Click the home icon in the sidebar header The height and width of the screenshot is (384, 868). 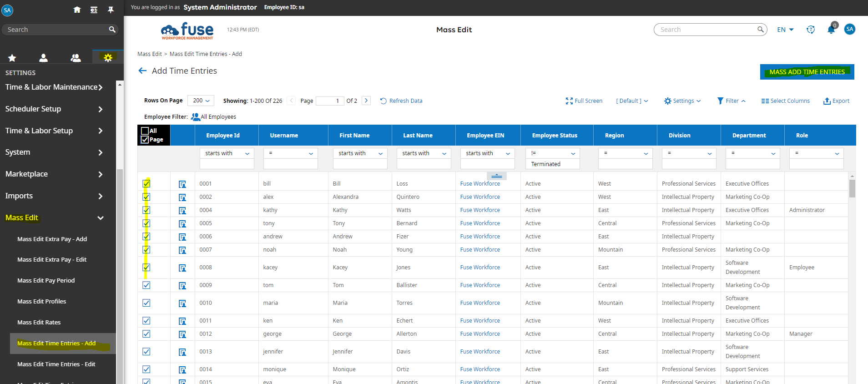[x=77, y=10]
